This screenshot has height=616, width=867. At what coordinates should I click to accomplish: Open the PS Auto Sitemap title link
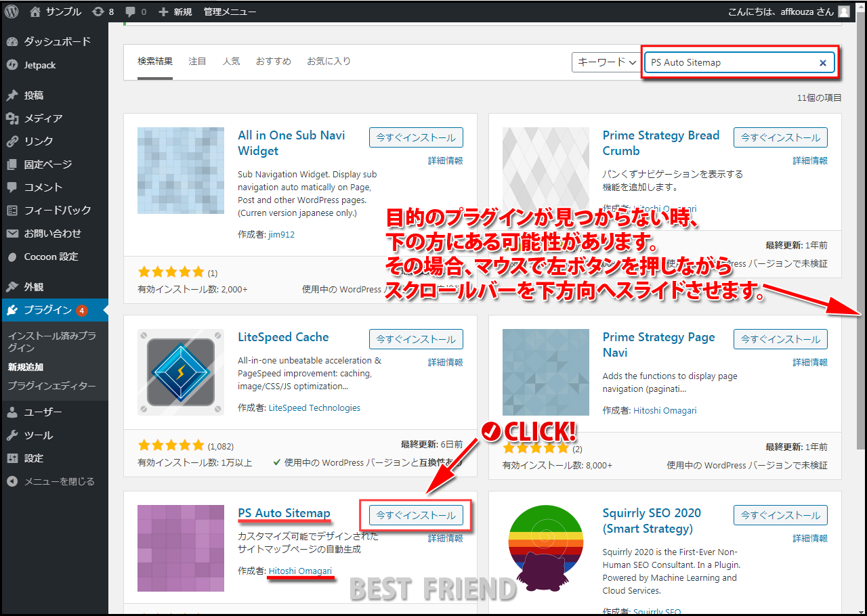[284, 513]
